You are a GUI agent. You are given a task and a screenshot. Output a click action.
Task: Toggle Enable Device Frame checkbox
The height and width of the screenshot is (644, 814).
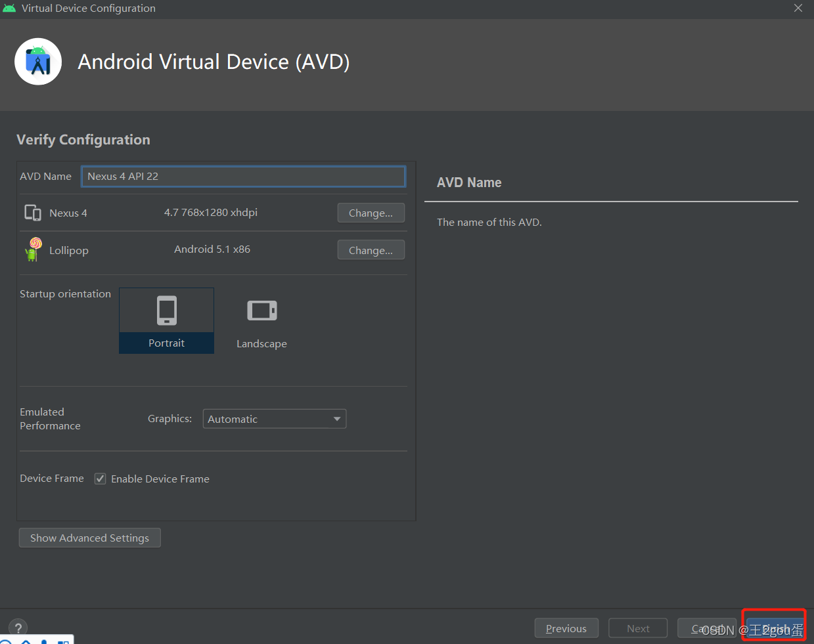click(x=101, y=479)
